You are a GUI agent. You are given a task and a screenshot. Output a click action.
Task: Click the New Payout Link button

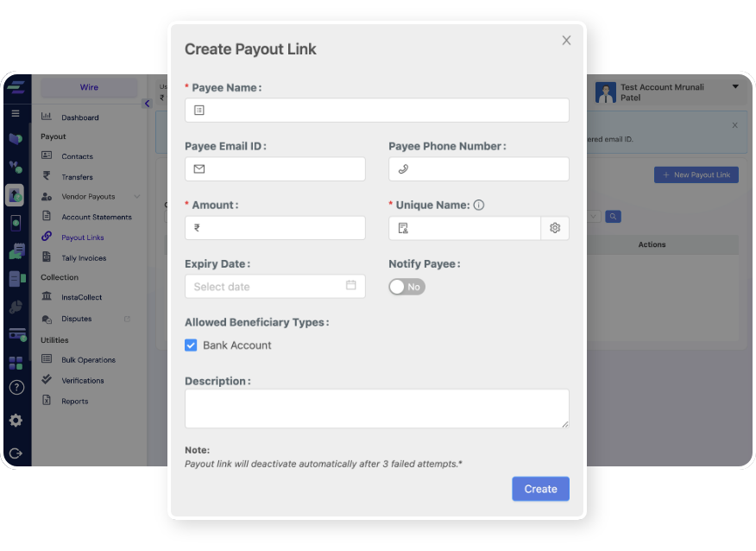696,174
